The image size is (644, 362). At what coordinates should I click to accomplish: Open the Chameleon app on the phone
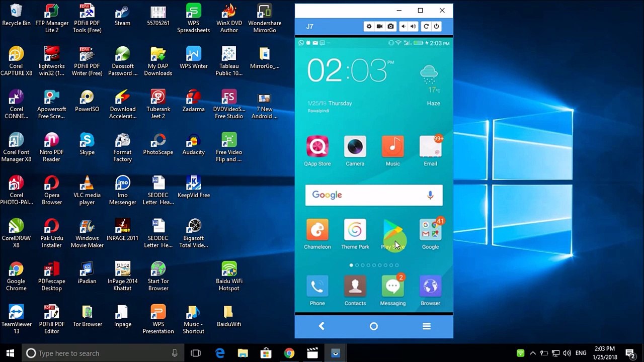point(317,234)
